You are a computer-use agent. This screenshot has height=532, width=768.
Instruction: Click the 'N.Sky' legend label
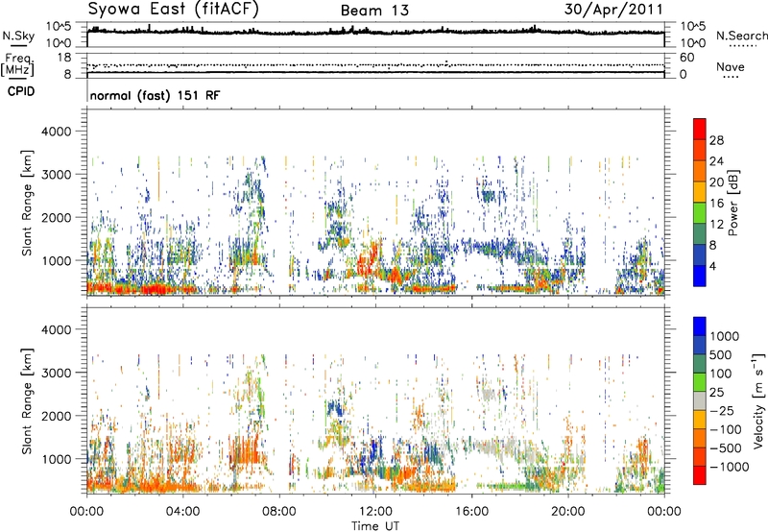pos(18,36)
